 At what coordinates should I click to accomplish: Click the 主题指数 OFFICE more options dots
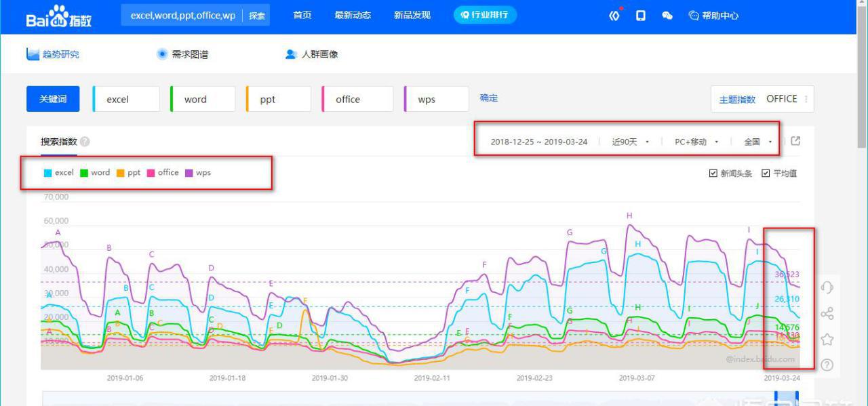[806, 99]
